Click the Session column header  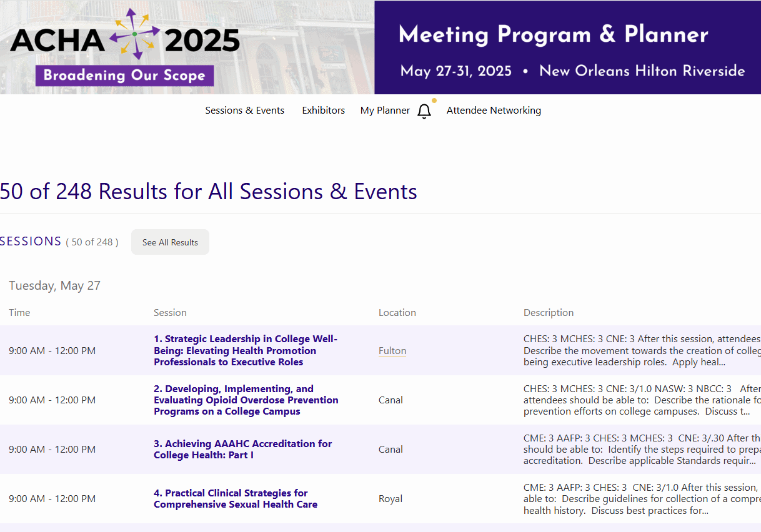point(170,313)
